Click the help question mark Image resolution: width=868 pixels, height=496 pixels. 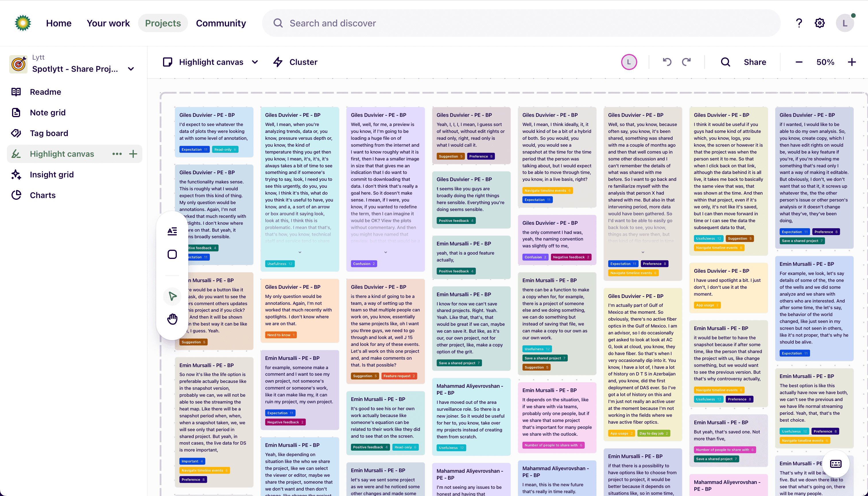[x=799, y=23]
